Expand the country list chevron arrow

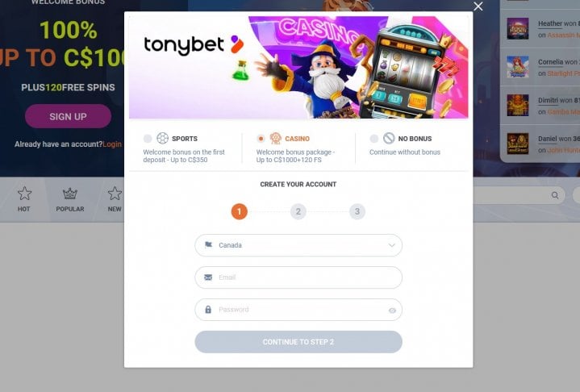391,245
